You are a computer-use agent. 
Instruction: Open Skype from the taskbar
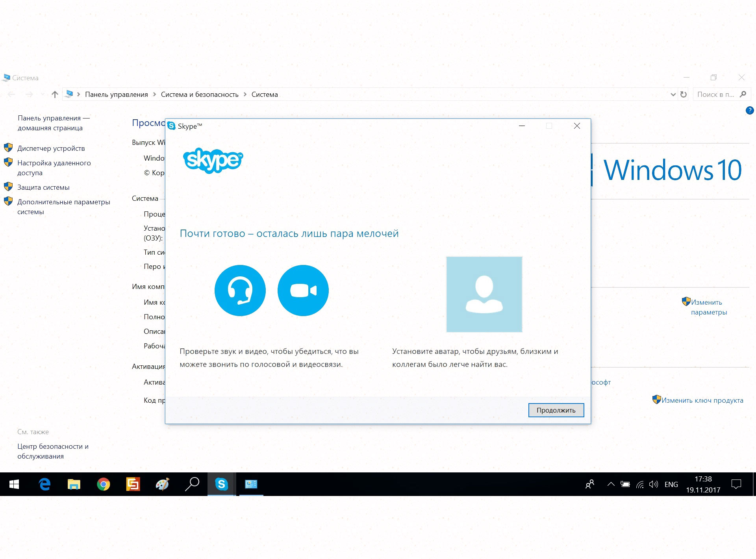[221, 484]
